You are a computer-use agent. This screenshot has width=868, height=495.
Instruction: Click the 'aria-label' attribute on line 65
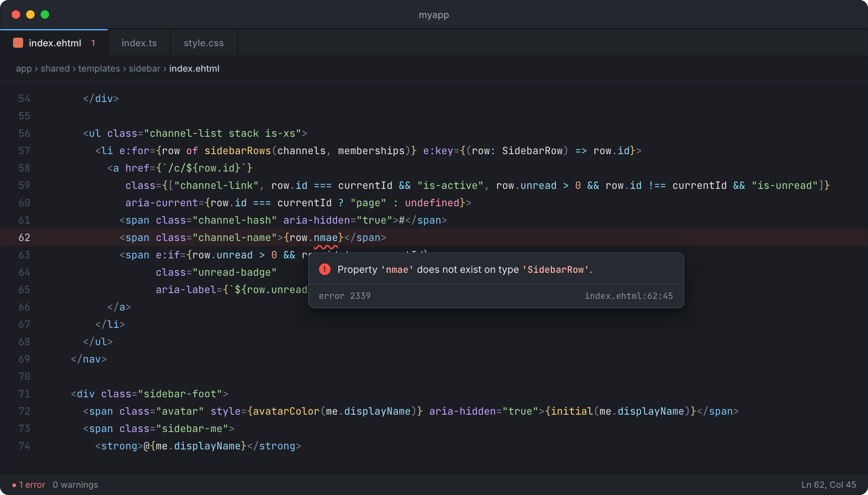[x=186, y=290]
